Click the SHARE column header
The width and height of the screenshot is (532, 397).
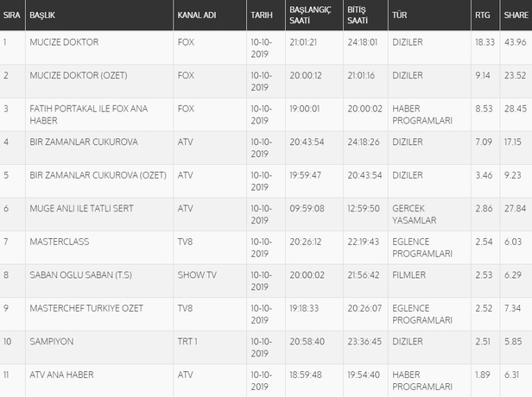tap(516, 16)
